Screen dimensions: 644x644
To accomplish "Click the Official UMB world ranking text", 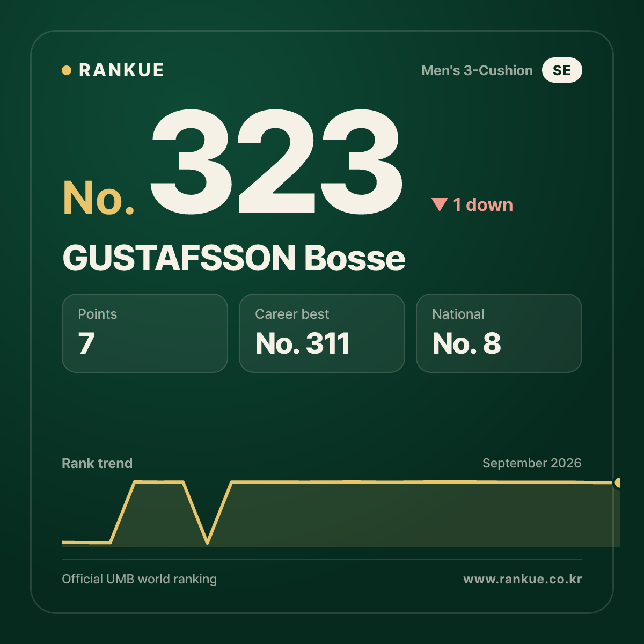I will tap(139, 579).
